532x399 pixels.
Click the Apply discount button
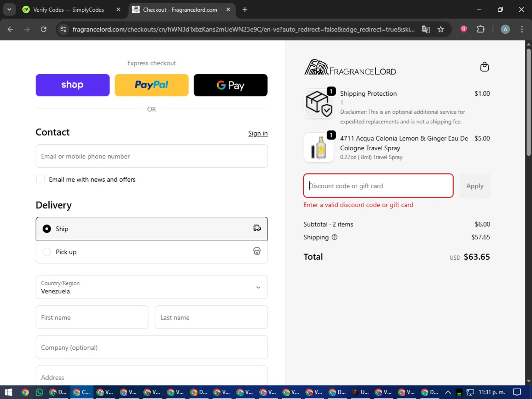pos(475,186)
